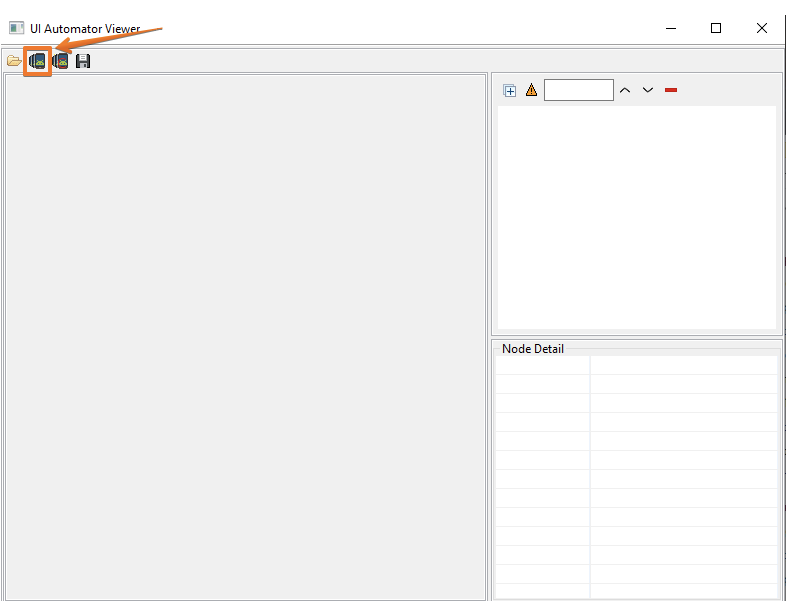The image size is (792, 604).
Task: Click the UI Automator Viewer window icon
Action: pos(16,28)
